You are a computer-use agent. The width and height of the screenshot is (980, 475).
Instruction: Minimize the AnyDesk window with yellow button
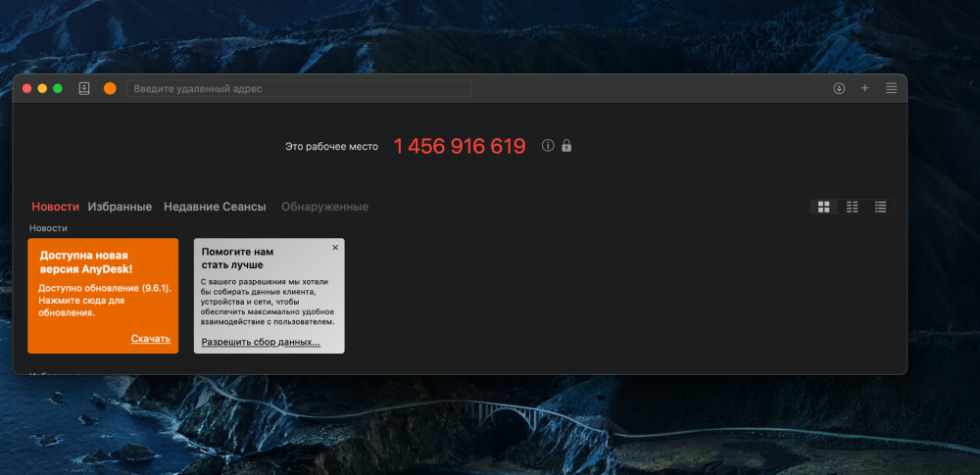click(42, 89)
